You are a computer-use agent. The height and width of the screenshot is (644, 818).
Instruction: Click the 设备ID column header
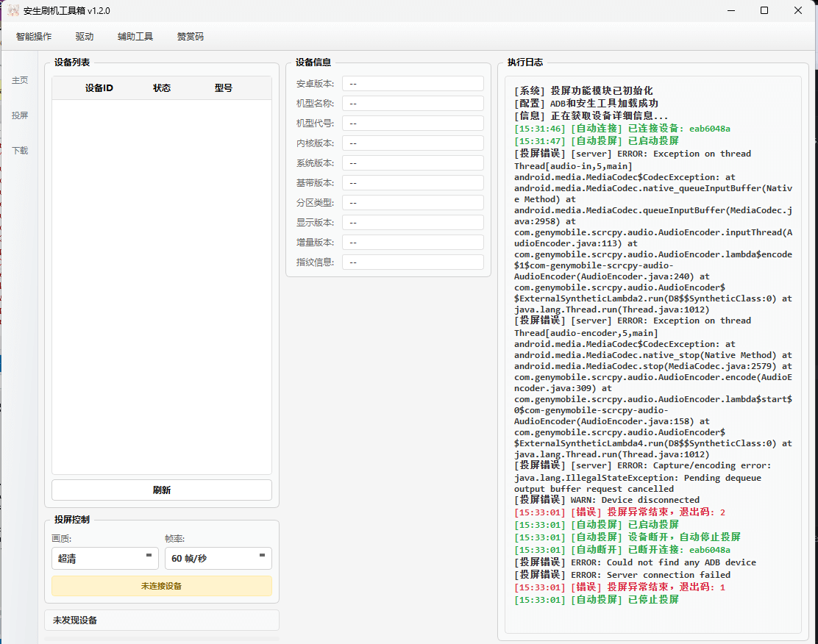click(x=99, y=88)
